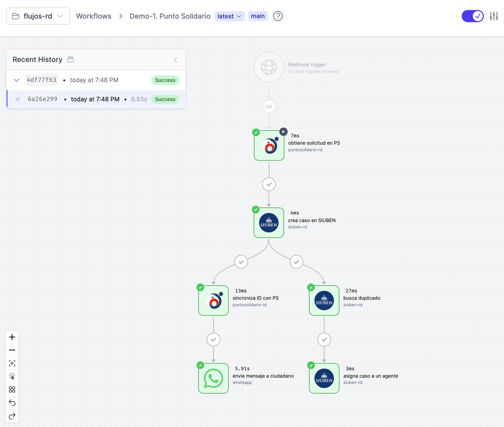Zoom out of the canvas
Screen dimensions: 504x427
coord(12,350)
